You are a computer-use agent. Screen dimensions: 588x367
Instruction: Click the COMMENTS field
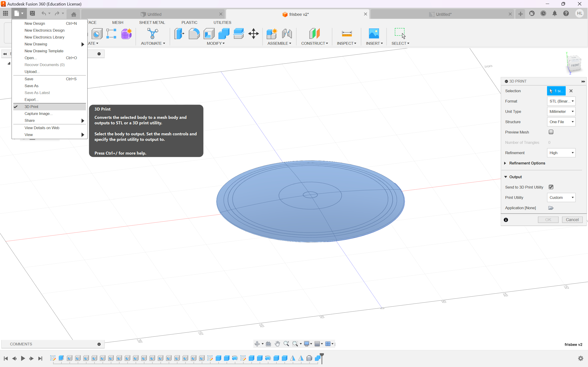tap(21, 344)
